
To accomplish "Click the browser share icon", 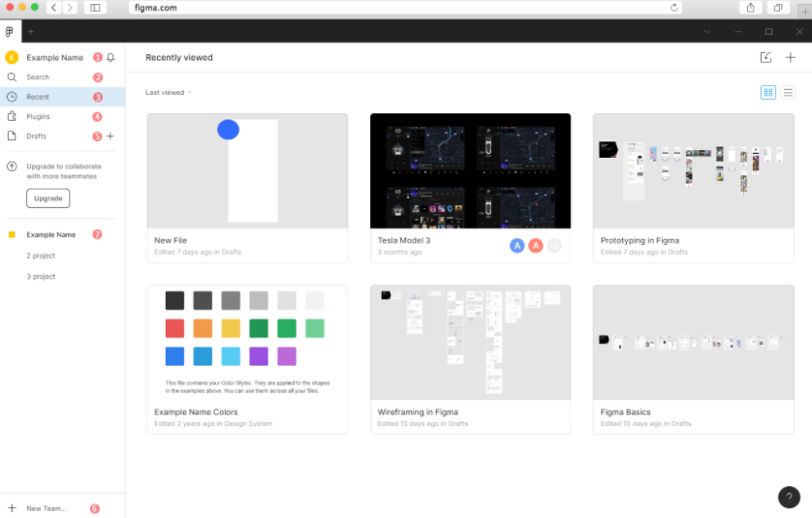I will 750,7.
